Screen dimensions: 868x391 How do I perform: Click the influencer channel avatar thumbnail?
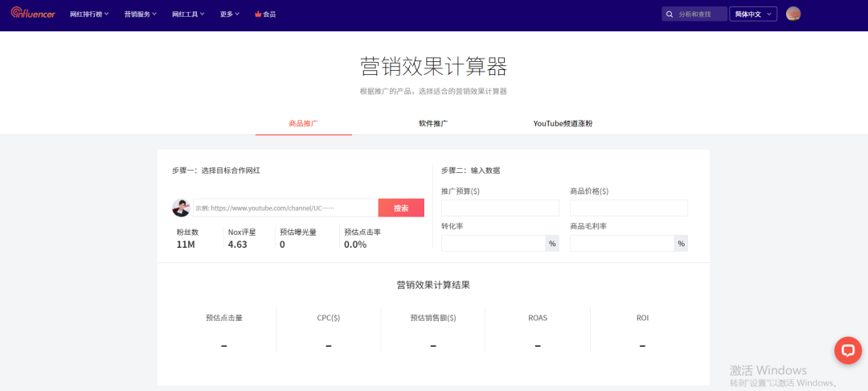(181, 208)
